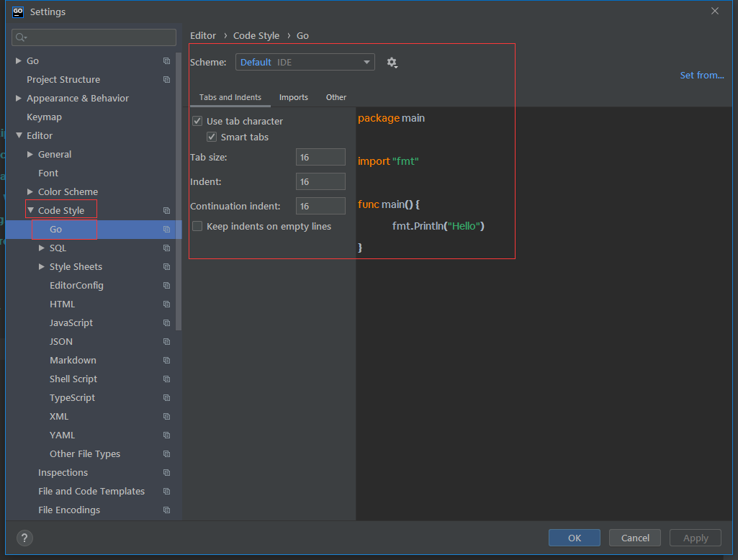The height and width of the screenshot is (560, 738).
Task: Open the Other tab
Action: [x=336, y=97]
